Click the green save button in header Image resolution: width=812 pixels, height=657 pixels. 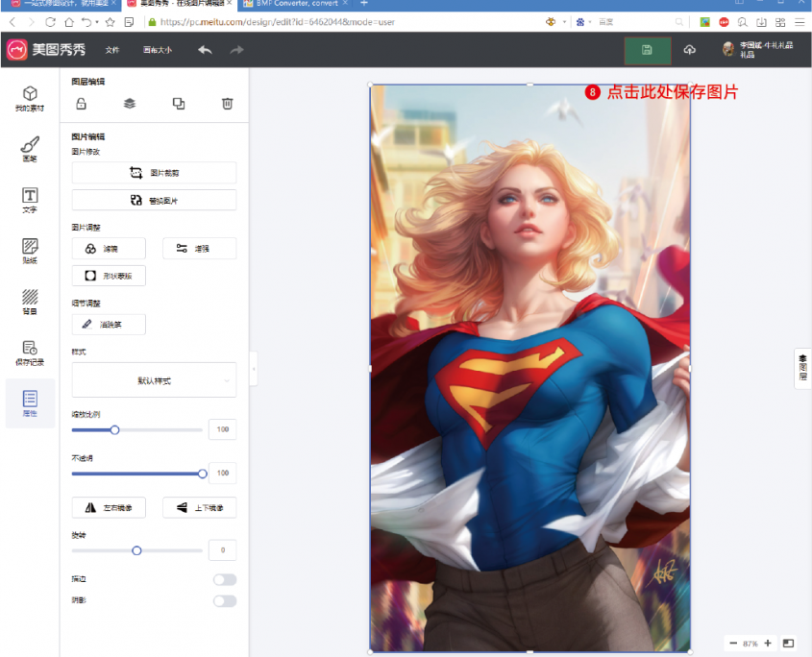pyautogui.click(x=648, y=50)
